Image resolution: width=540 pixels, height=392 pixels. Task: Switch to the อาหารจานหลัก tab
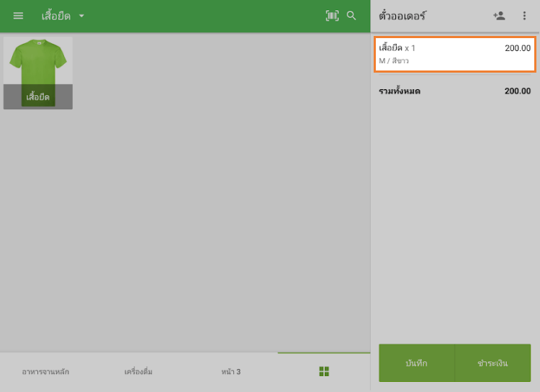pos(46,372)
